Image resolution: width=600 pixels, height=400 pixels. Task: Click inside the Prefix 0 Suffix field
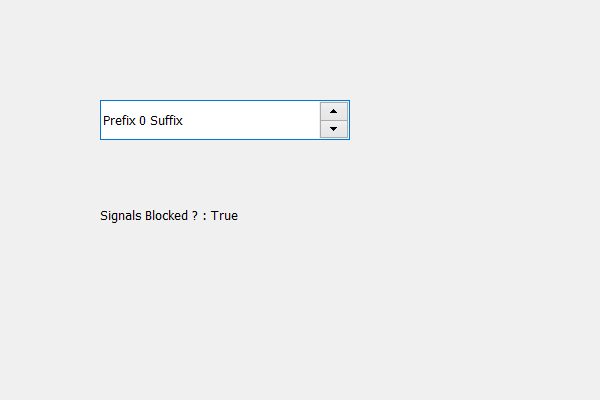coord(210,120)
